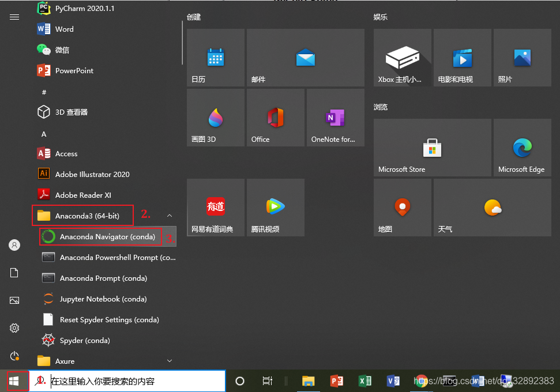Screen dimensions: 560x392
Task: Open PowerPoint on the taskbar
Action: (x=336, y=381)
